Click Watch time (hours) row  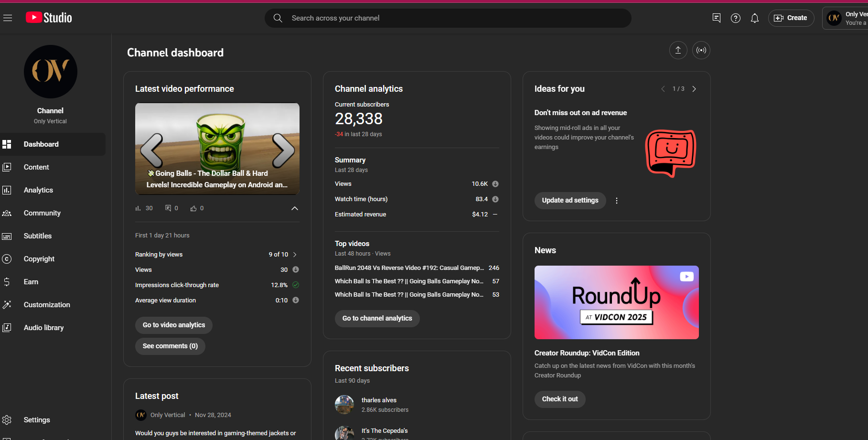click(417, 199)
